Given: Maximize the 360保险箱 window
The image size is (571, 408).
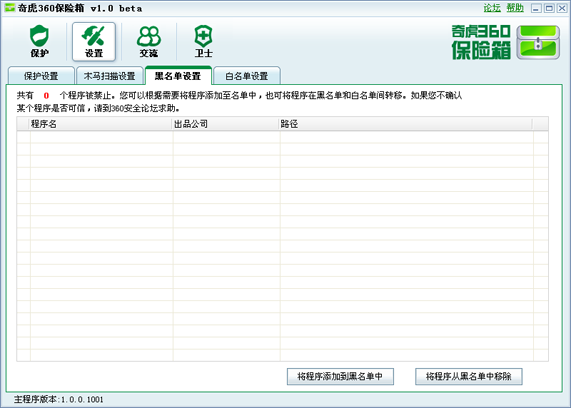Looking at the screenshot, I should pos(549,8).
